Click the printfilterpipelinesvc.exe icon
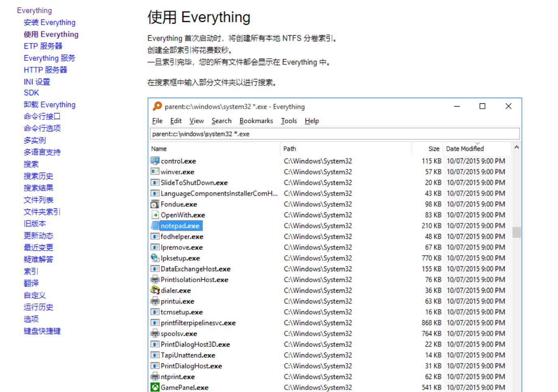Screen dimensions: 558x392 tap(155, 323)
